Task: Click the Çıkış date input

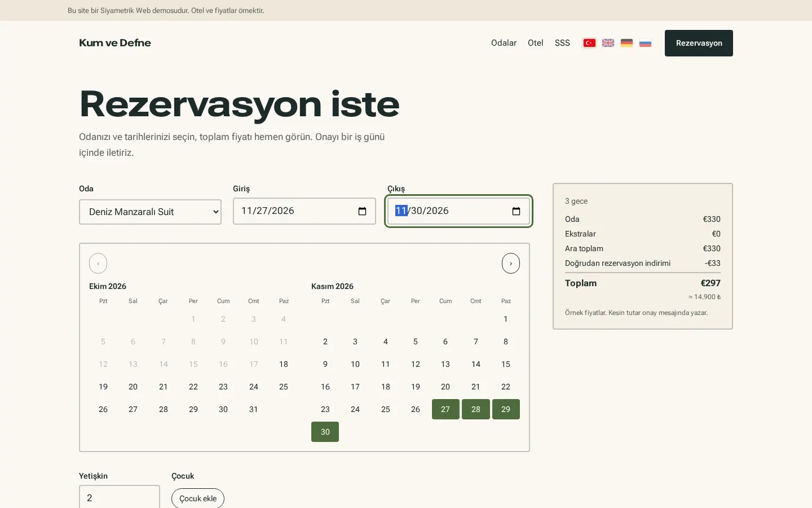Action: pyautogui.click(x=458, y=211)
